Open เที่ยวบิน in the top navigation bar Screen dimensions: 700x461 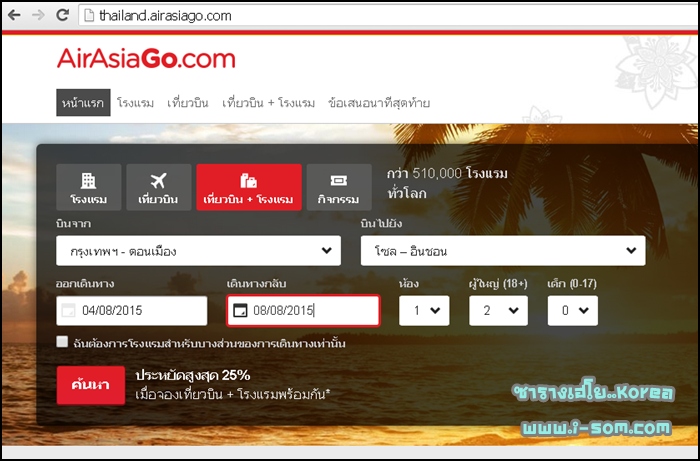click(188, 103)
